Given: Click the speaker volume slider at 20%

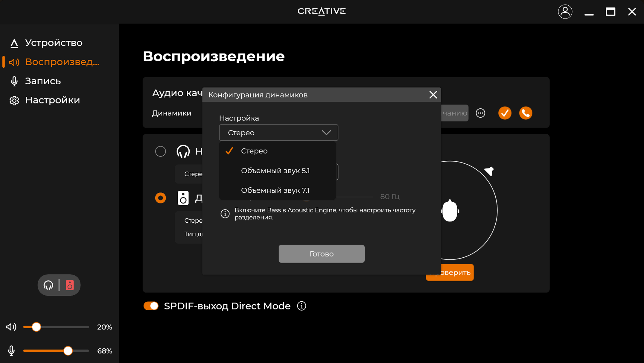Looking at the screenshot, I should pos(36,327).
